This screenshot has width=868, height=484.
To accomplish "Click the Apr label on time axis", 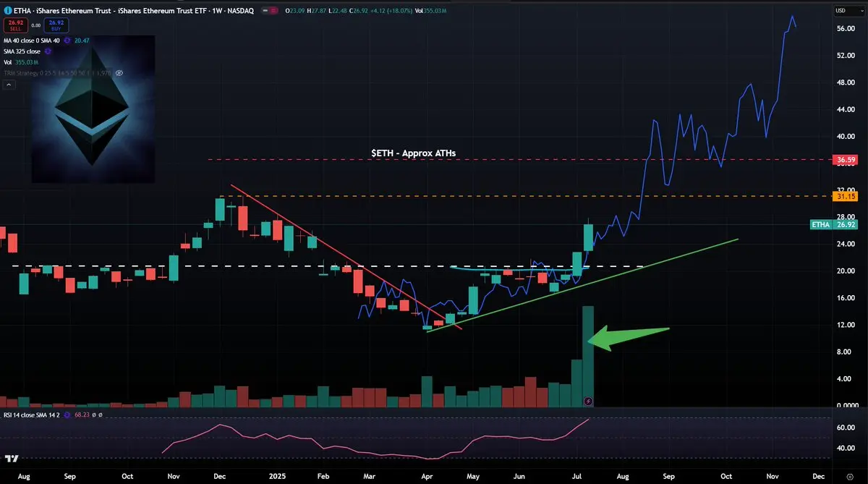I will pos(427,477).
